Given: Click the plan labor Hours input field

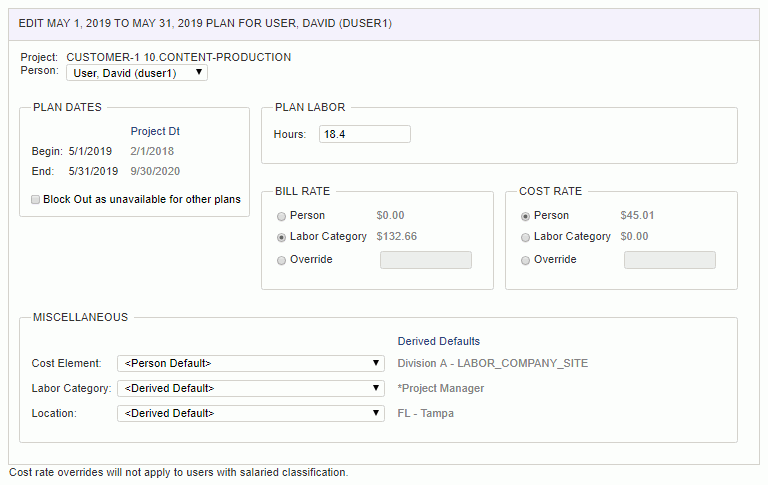Looking at the screenshot, I should click(364, 134).
